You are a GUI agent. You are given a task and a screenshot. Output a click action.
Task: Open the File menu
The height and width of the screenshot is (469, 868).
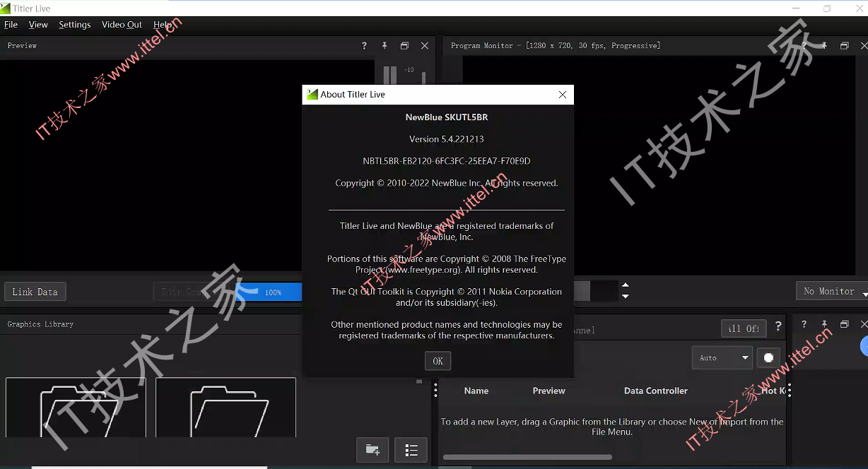11,25
